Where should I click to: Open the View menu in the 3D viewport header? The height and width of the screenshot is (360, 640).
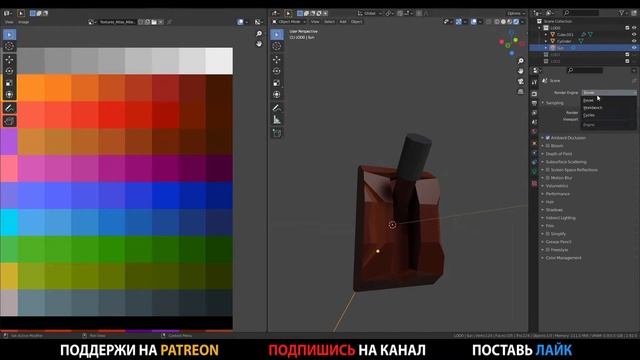pyautogui.click(x=315, y=22)
